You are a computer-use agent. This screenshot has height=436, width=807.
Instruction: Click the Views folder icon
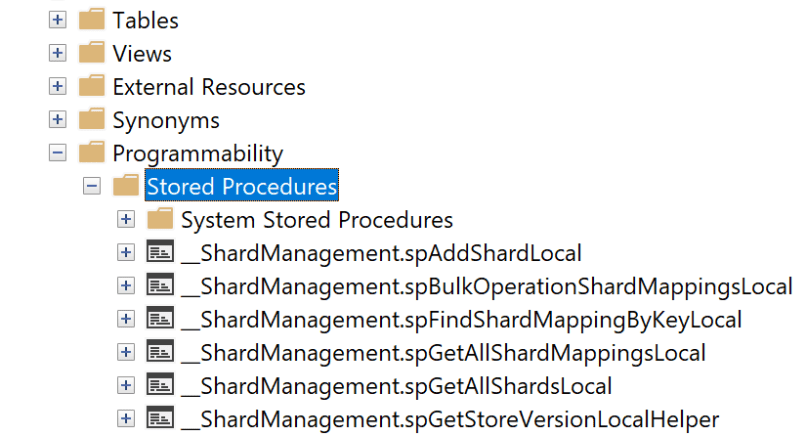[91, 53]
